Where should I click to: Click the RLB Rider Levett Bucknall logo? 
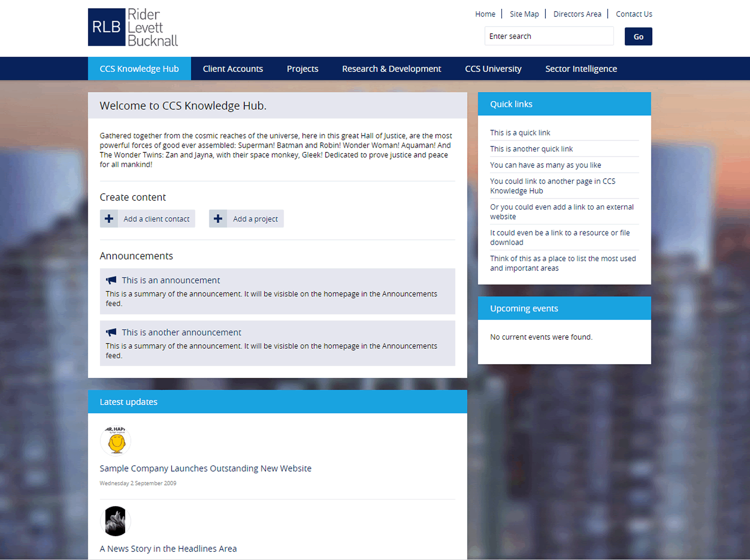[x=133, y=27]
